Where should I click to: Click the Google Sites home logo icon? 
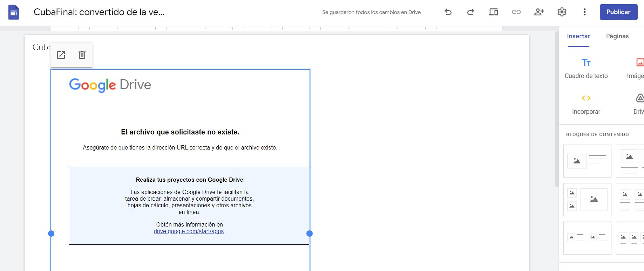[x=14, y=13]
